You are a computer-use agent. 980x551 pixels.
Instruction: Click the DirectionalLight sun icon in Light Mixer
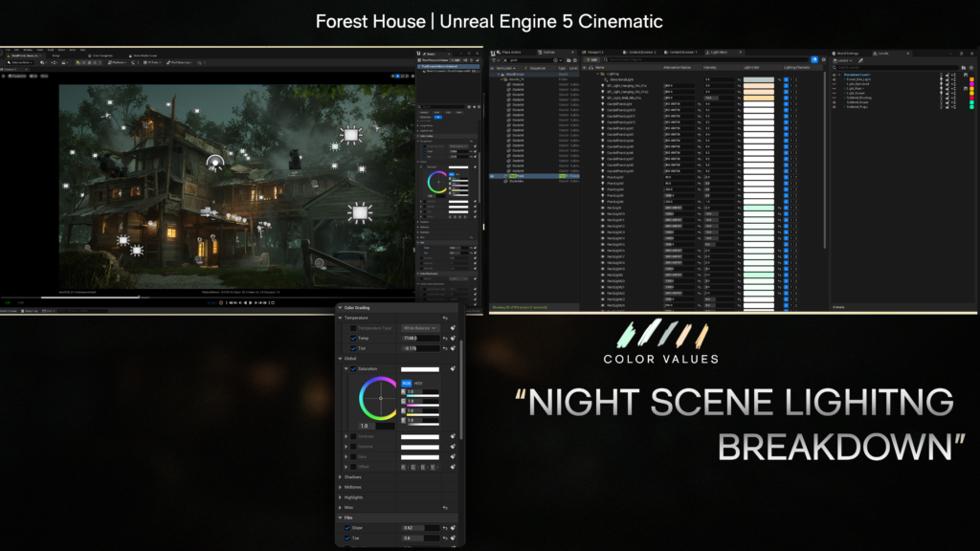coord(605,80)
